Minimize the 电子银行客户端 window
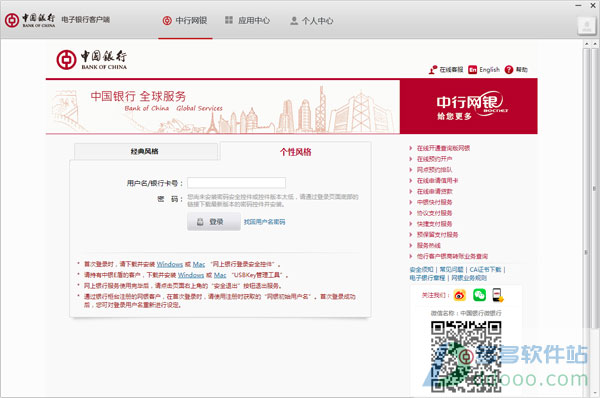 click(x=579, y=5)
